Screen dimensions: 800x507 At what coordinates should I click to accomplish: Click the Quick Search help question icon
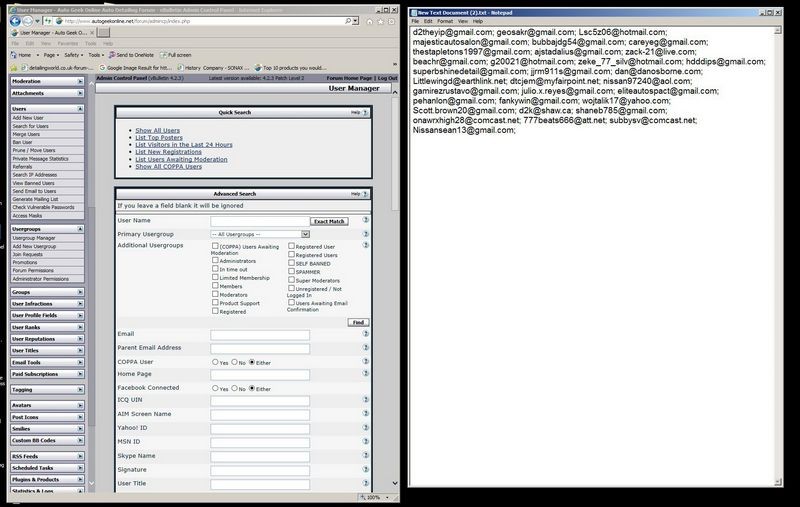(x=365, y=112)
